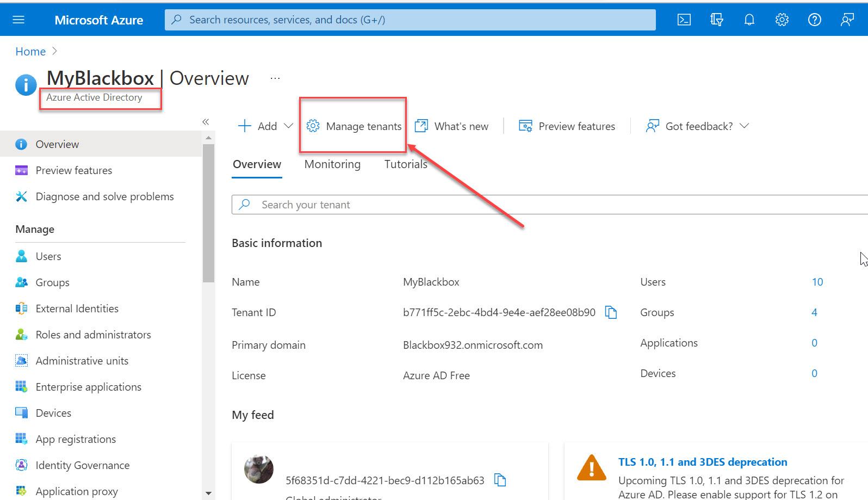
Task: Open the portal hamburger menu
Action: [18, 20]
